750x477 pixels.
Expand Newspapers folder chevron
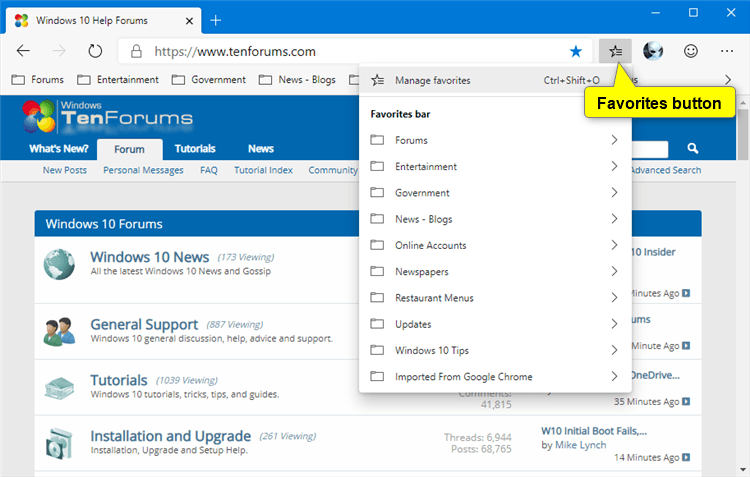614,271
